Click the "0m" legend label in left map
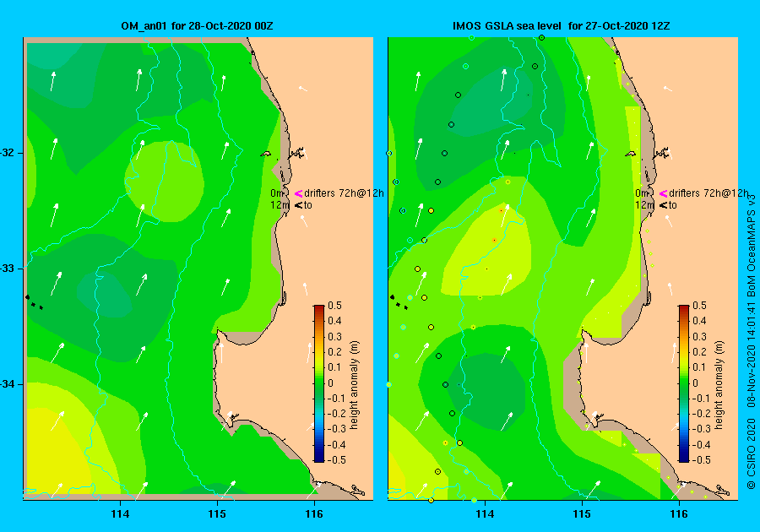 coord(277,193)
